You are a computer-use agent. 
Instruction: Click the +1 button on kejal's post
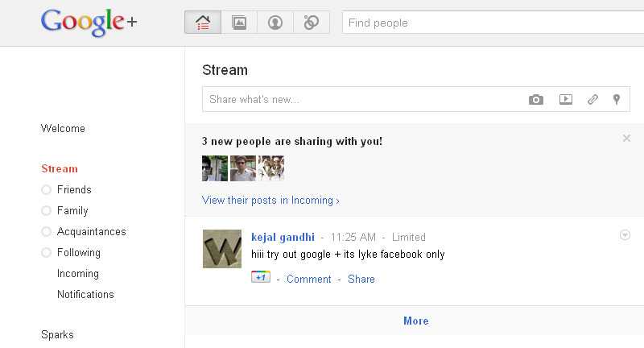pos(261,277)
